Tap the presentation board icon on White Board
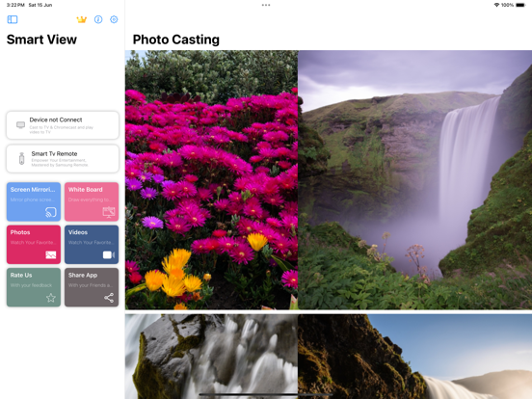Image resolution: width=532 pixels, height=399 pixels. 109,212
